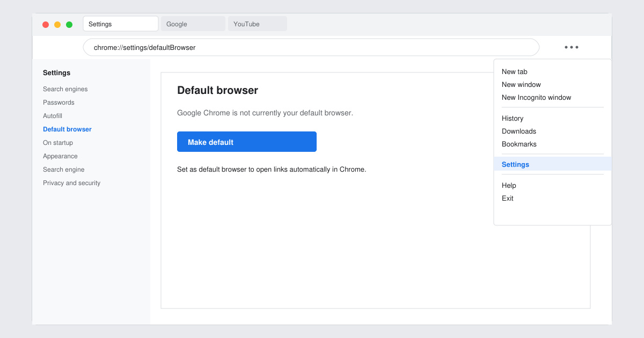This screenshot has width=644, height=338.
Task: Open Privacy and security section
Action: (x=72, y=183)
